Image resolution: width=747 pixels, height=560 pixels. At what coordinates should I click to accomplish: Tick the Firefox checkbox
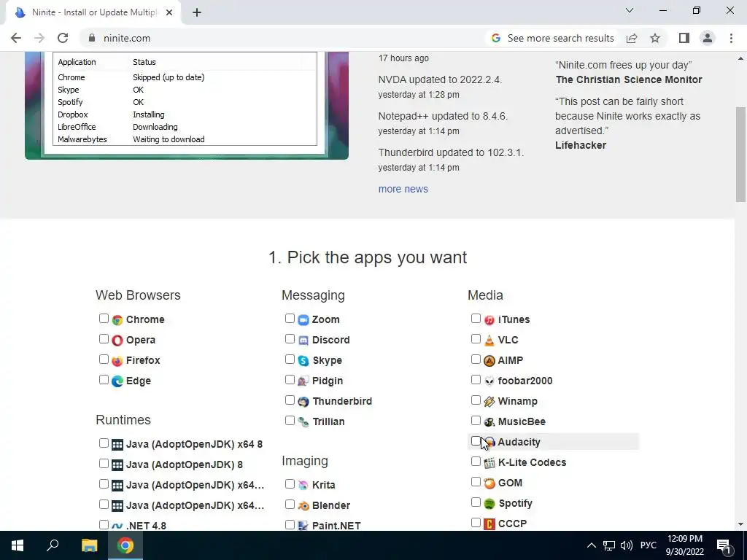[104, 359]
